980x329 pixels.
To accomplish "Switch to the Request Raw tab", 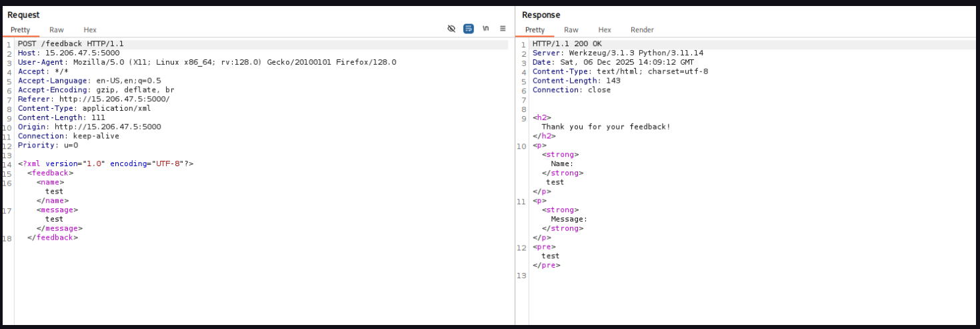I will point(57,30).
